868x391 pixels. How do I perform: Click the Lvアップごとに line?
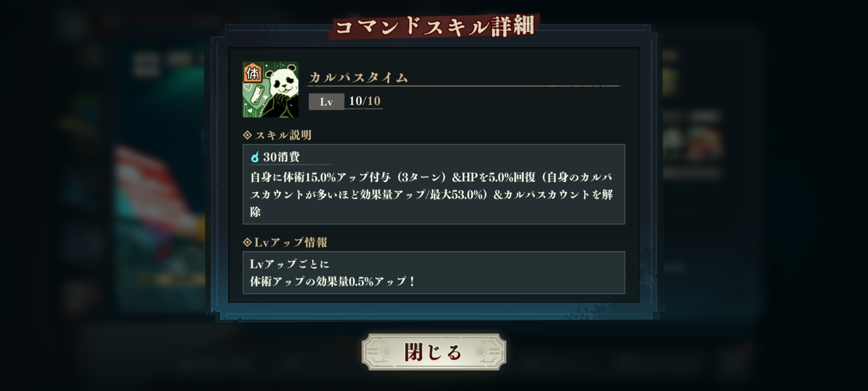pyautogui.click(x=289, y=264)
